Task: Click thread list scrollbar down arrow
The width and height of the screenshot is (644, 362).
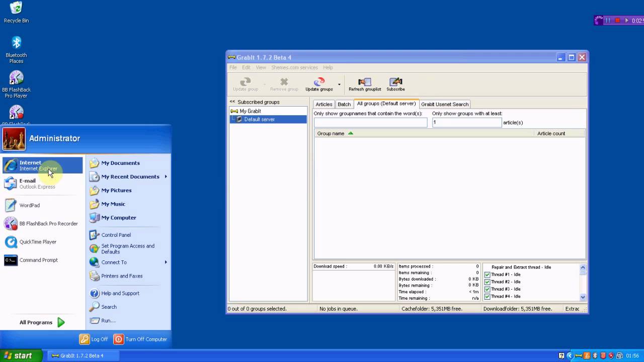Action: tap(583, 297)
